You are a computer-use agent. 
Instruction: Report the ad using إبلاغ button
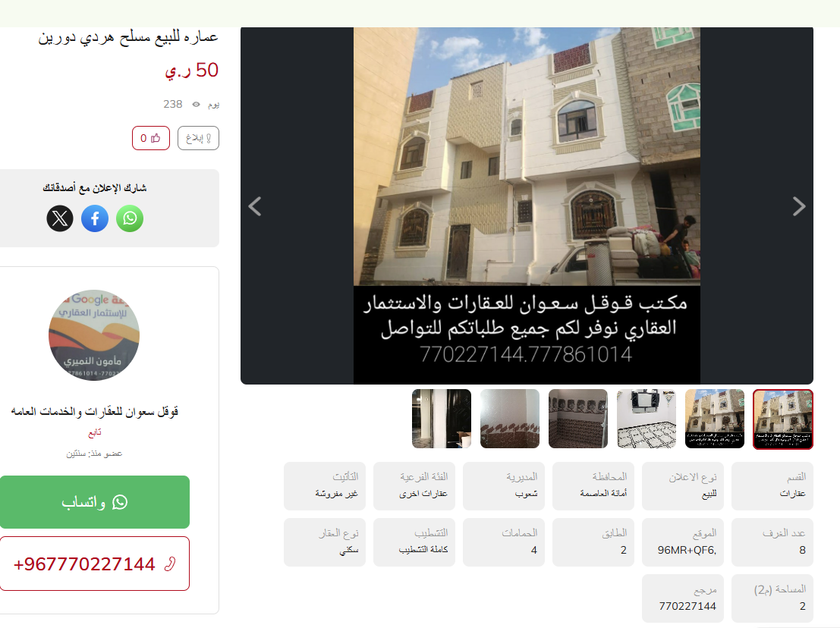click(x=198, y=138)
